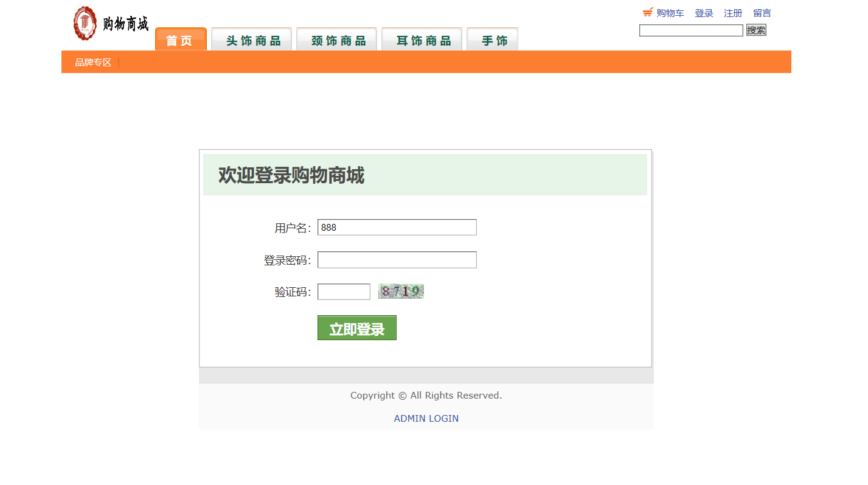Open the 购物车 cart link
Screen dimensions: 868x485
pos(670,13)
